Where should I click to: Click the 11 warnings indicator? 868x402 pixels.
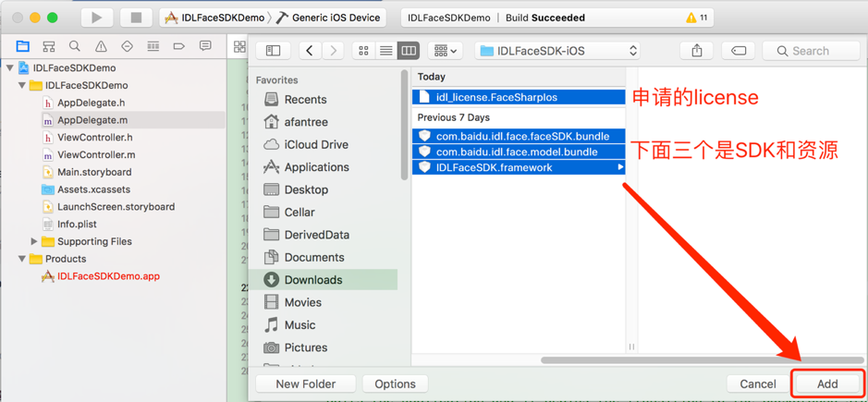696,18
